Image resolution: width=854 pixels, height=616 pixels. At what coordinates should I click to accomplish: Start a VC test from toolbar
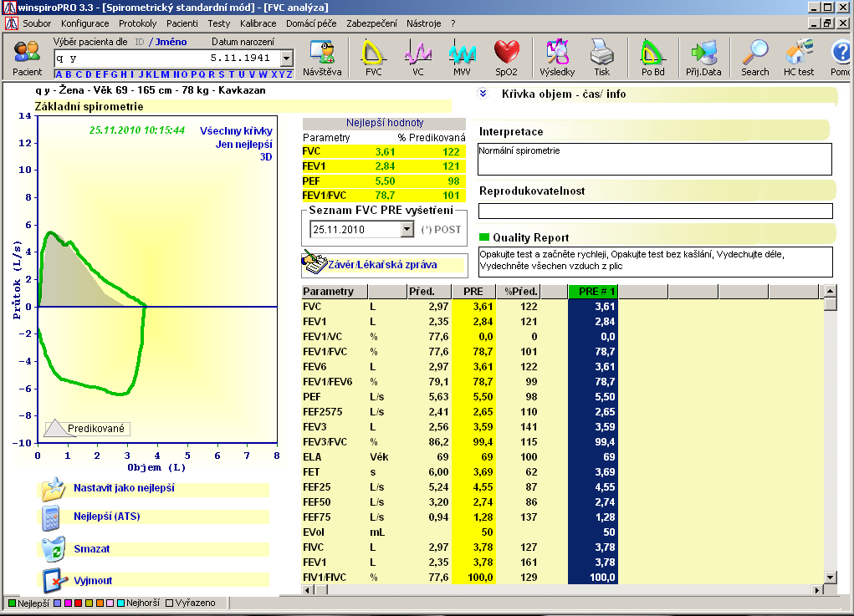tap(417, 53)
